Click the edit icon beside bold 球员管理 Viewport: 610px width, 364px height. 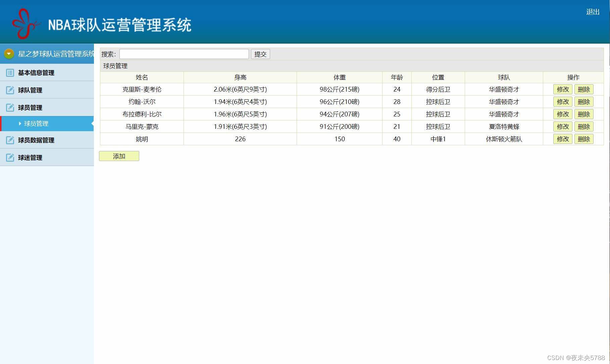(10, 108)
